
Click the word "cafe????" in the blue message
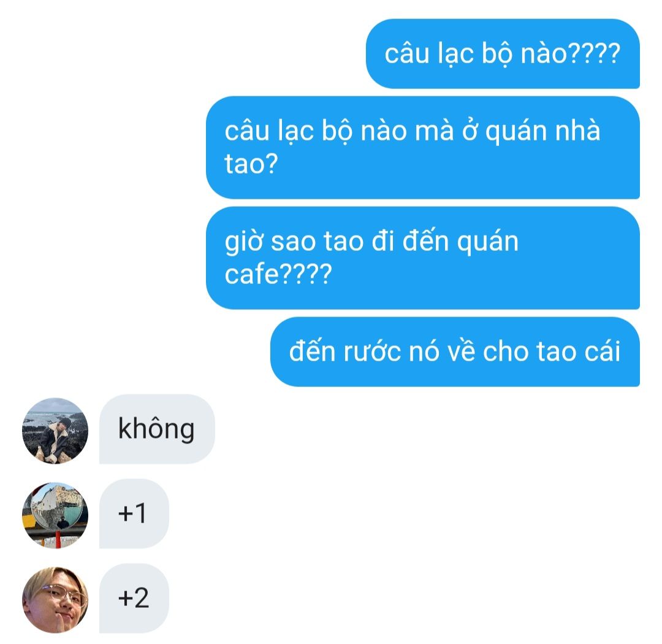(278, 274)
